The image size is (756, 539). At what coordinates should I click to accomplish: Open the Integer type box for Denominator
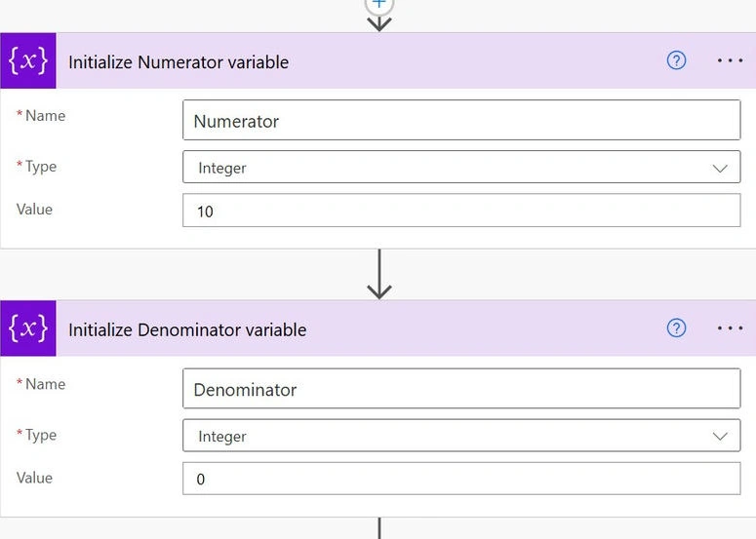click(x=461, y=436)
